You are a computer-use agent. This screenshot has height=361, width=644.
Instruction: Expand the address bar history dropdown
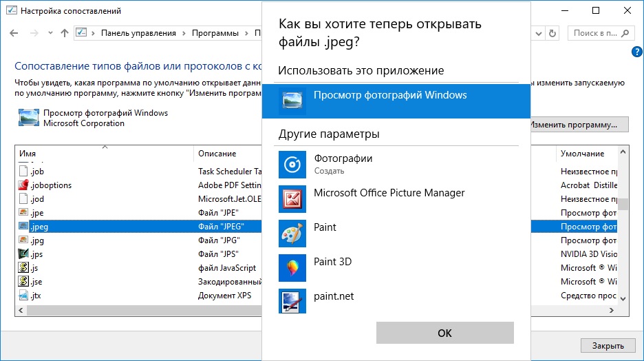[539, 33]
